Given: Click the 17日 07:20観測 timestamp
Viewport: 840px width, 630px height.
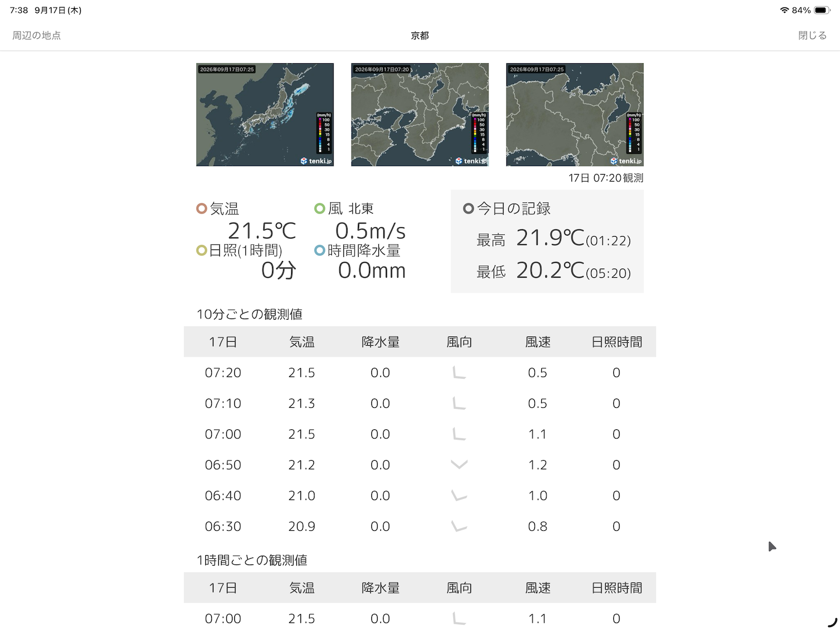Looking at the screenshot, I should click(x=606, y=178).
